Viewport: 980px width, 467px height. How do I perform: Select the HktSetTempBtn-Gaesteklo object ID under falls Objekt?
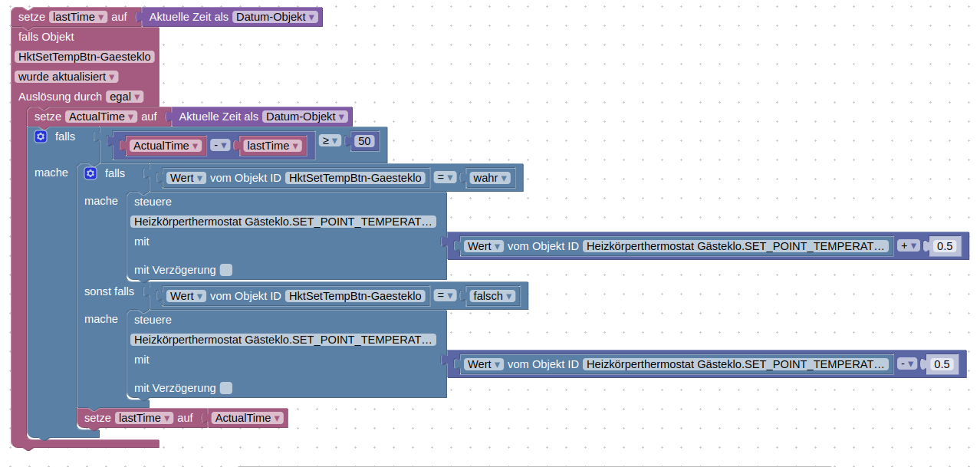coord(84,57)
